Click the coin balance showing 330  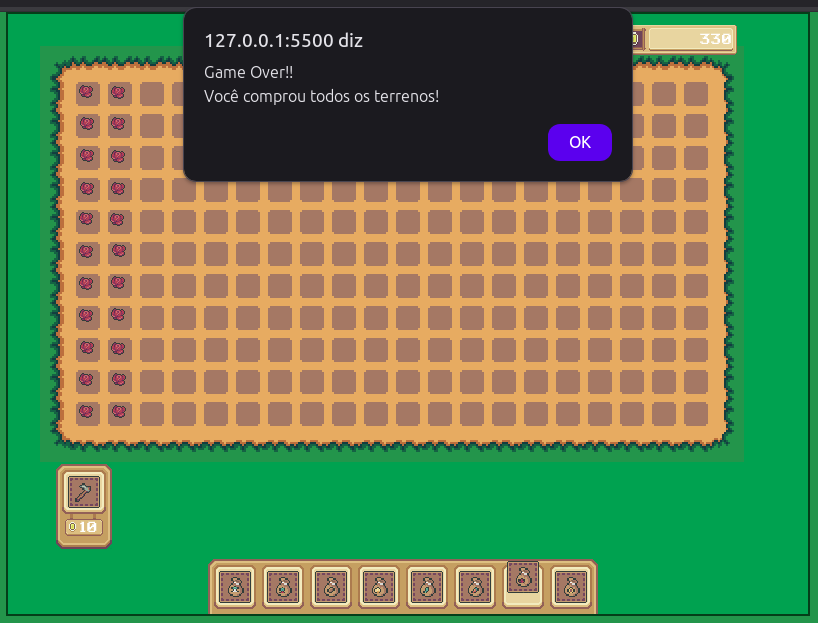[691, 39]
